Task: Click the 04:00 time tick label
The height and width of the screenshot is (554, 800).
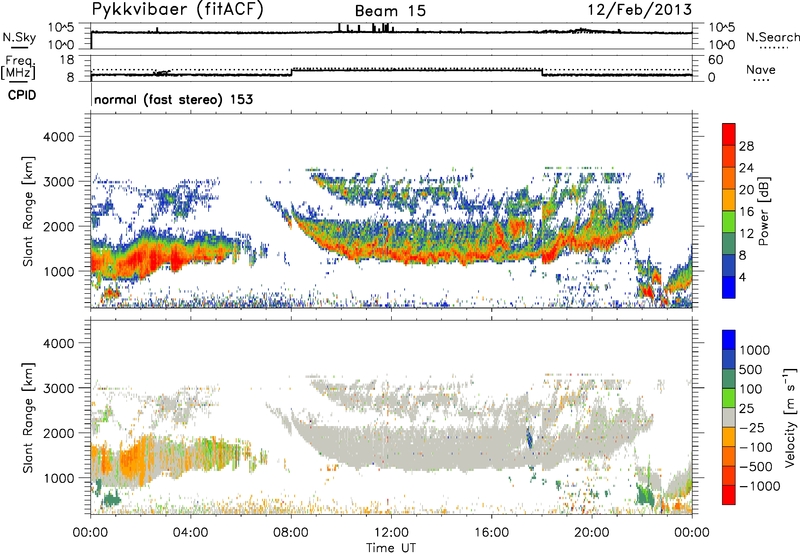Action: [190, 533]
